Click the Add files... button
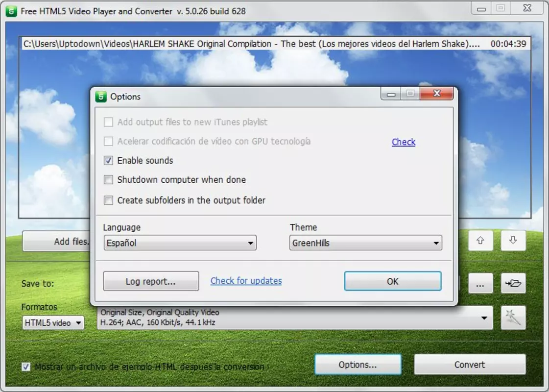This screenshot has height=392, width=549. [x=56, y=241]
